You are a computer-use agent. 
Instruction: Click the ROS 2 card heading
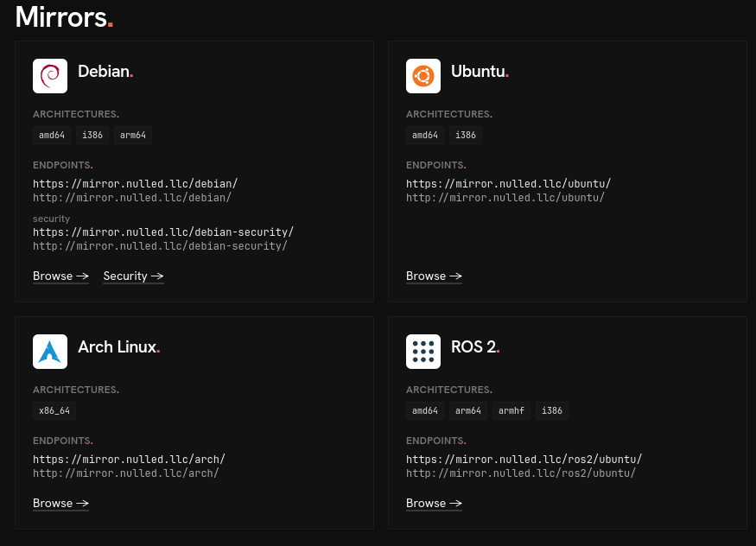(475, 347)
